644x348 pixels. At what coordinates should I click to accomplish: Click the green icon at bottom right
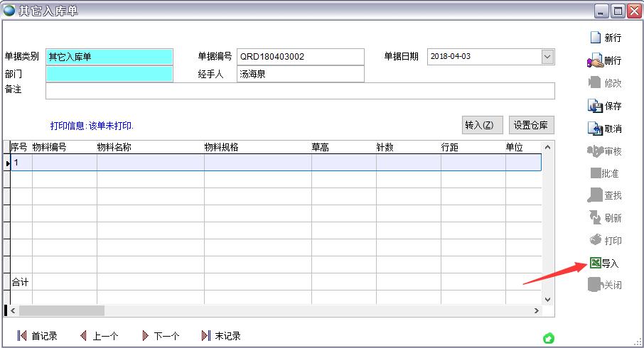(548, 338)
